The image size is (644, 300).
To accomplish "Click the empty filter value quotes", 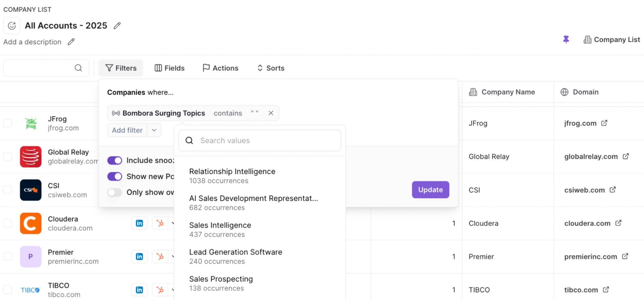I will [x=254, y=112].
